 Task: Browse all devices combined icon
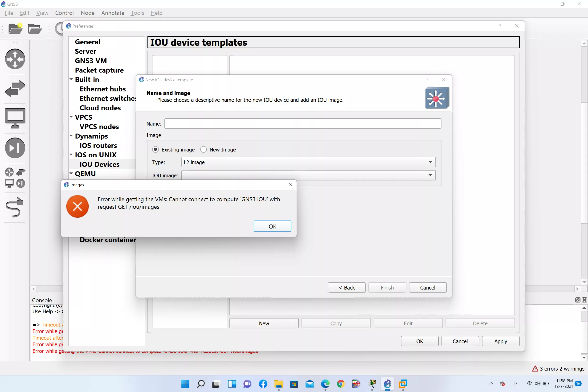pos(15,178)
